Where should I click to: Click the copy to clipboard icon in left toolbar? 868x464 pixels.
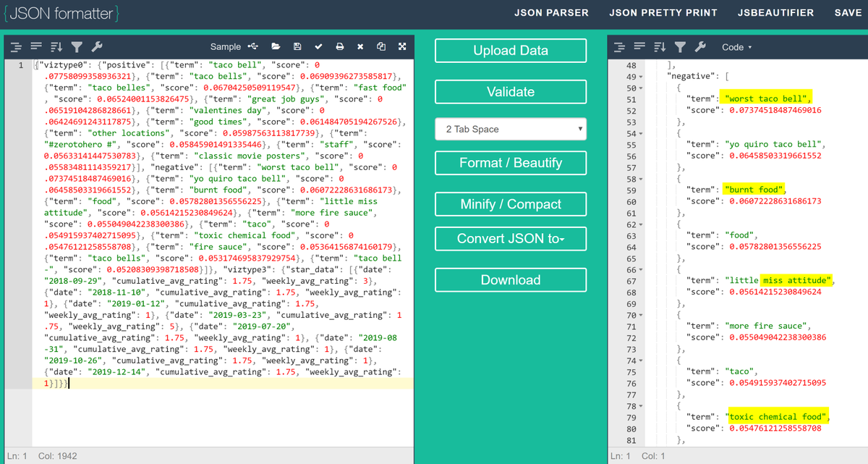pyautogui.click(x=381, y=46)
